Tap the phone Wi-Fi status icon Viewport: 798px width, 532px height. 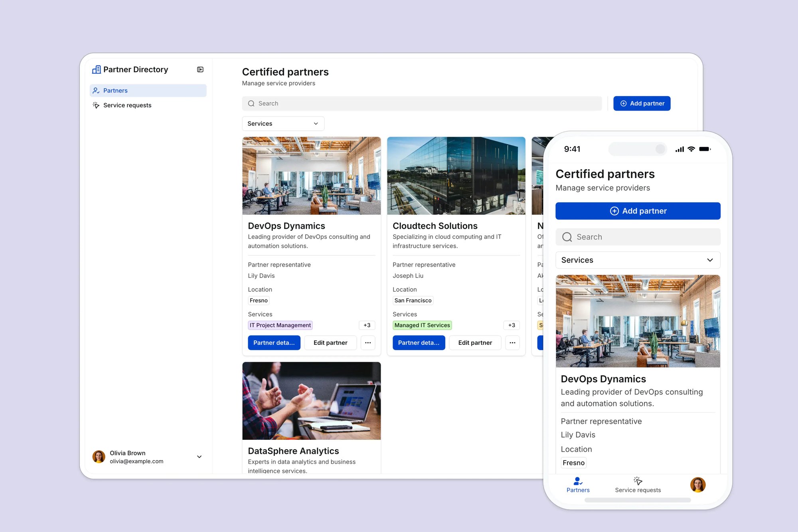click(691, 149)
